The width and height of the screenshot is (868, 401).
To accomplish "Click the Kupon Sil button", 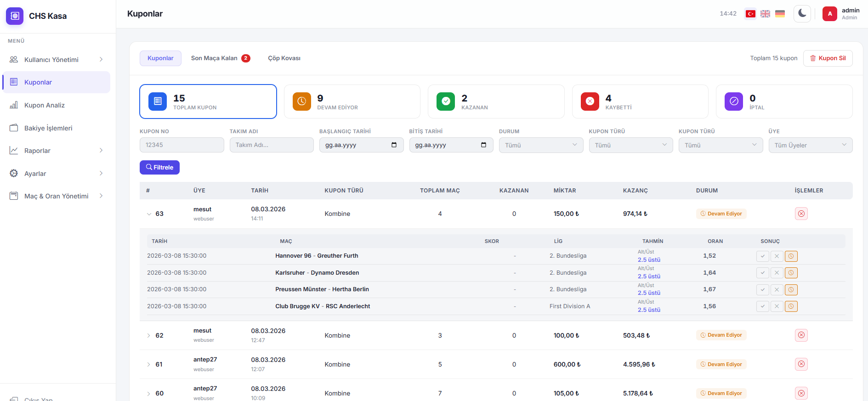I will pos(828,58).
